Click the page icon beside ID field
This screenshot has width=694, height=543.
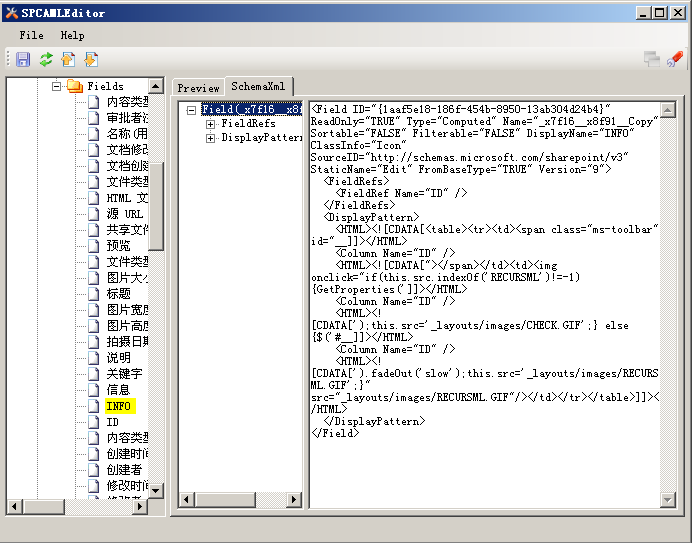tap(93, 422)
